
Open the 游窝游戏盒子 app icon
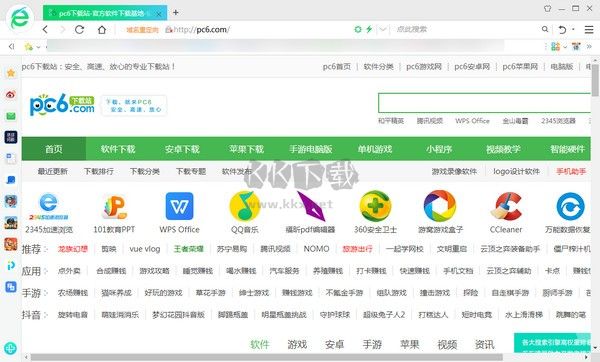tap(440, 206)
